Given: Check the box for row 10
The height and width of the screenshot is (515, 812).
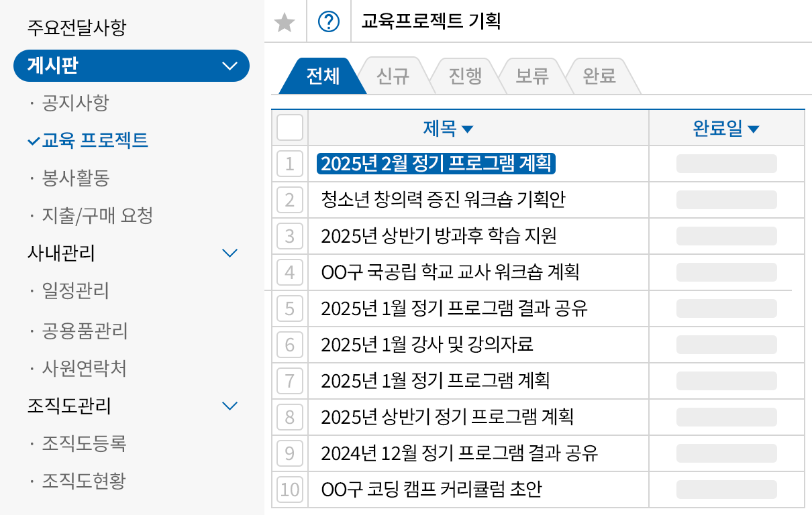Looking at the screenshot, I should point(289,490).
